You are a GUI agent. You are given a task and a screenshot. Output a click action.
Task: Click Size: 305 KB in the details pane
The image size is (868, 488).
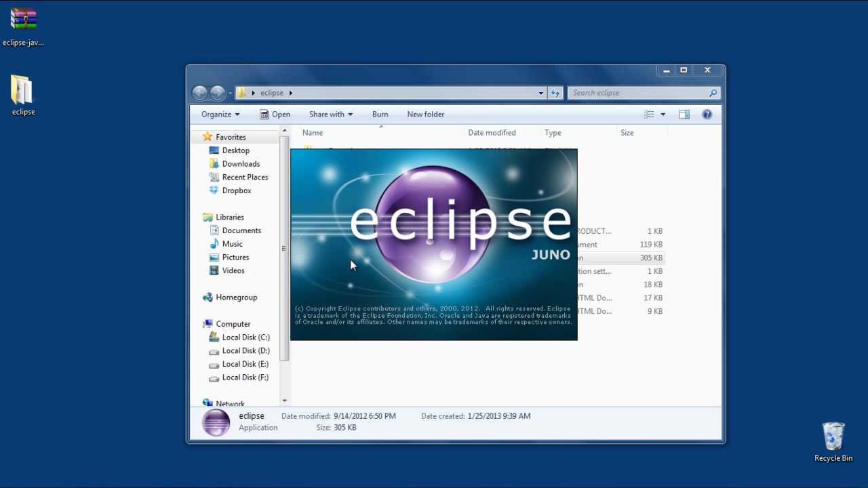click(336, 428)
